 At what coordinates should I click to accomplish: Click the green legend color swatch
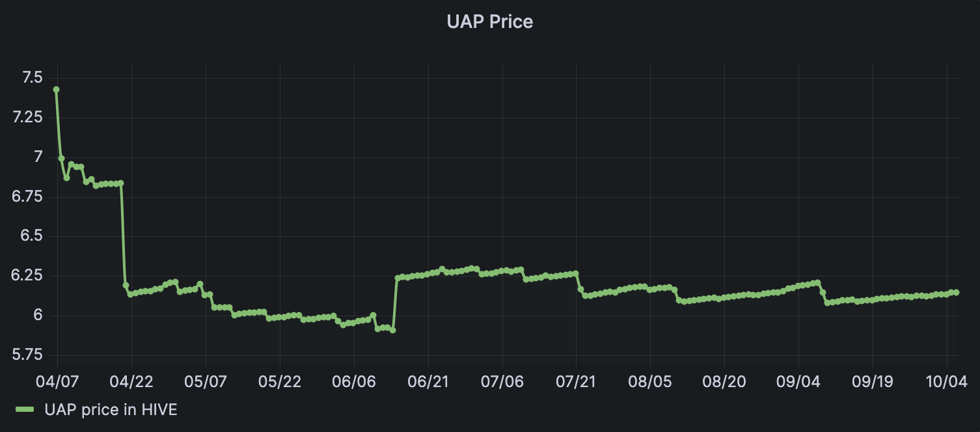pyautogui.click(x=25, y=410)
